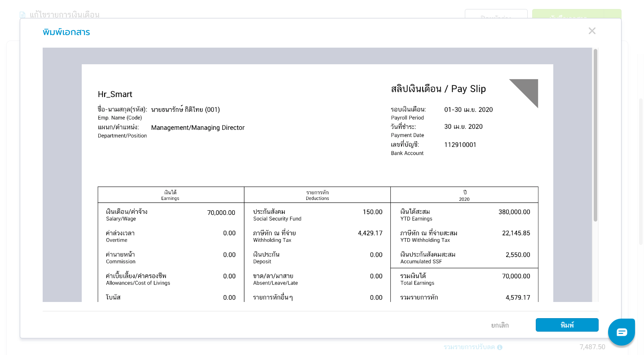
Task: Click the โบนัส bonus row label
Action: pyautogui.click(x=113, y=297)
